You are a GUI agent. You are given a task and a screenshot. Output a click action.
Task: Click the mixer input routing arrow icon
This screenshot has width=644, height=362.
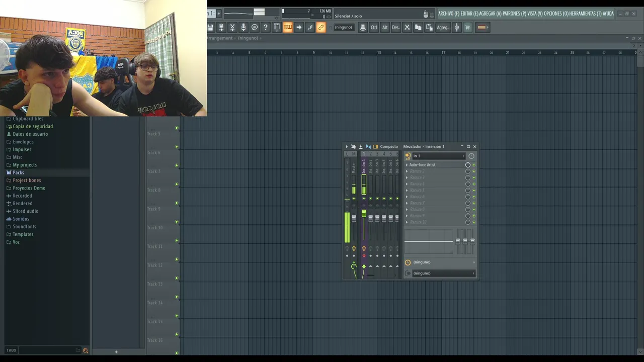click(x=408, y=156)
